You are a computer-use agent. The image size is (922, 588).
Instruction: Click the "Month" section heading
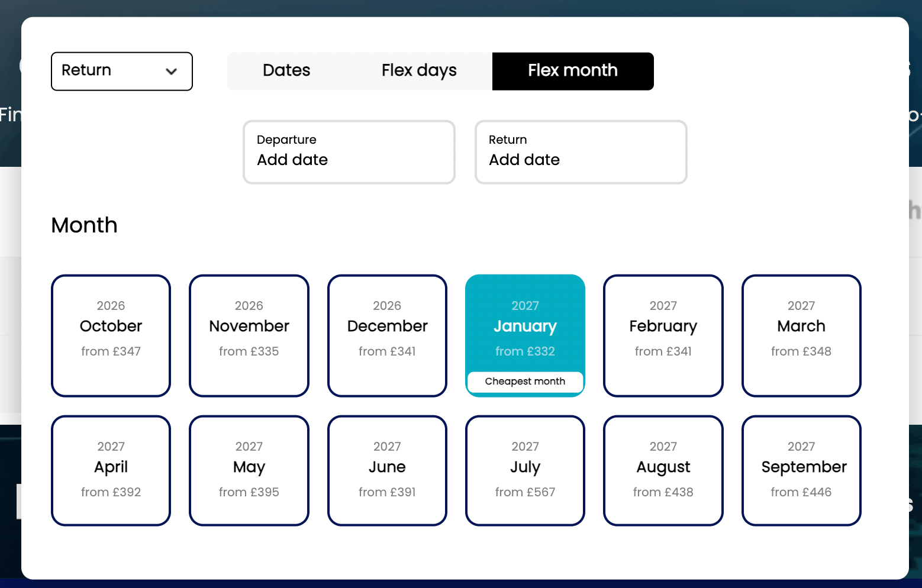pyautogui.click(x=85, y=225)
